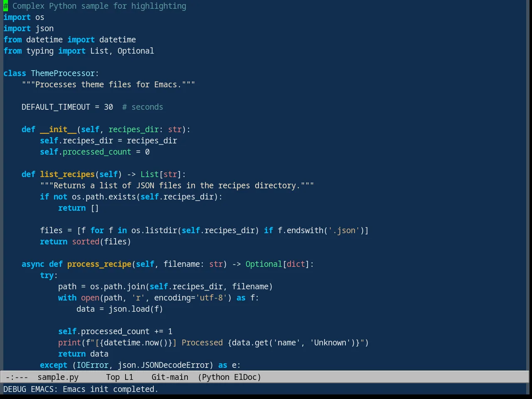Click the DEFAULT_TIMEOUT constant

[56, 107]
